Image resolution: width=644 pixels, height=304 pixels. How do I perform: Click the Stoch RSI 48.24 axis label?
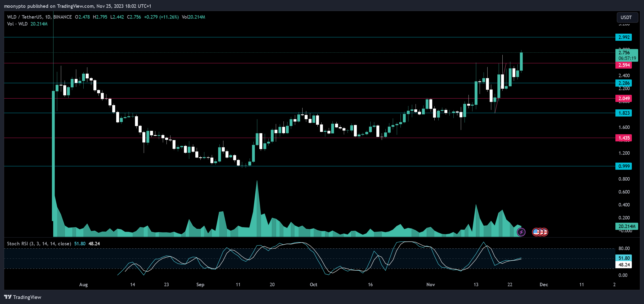[x=624, y=265]
